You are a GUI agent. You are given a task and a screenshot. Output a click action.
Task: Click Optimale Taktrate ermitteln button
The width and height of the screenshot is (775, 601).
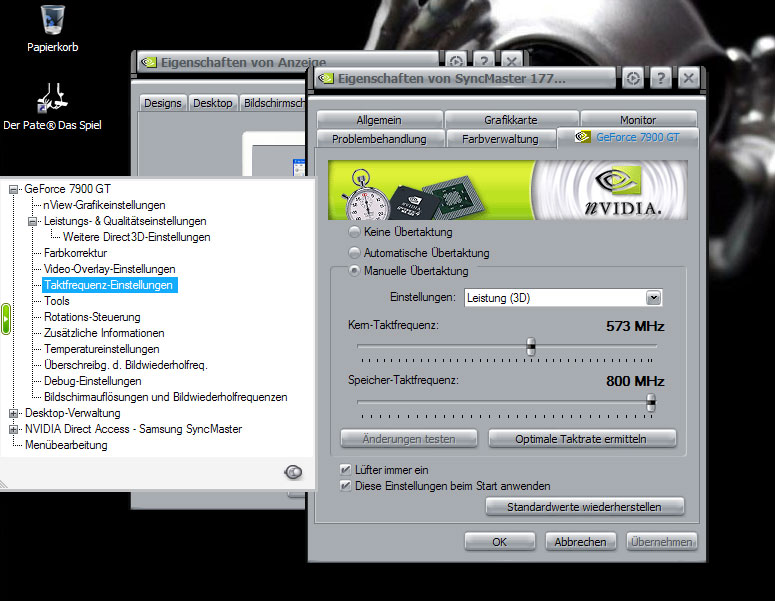[x=581, y=439]
